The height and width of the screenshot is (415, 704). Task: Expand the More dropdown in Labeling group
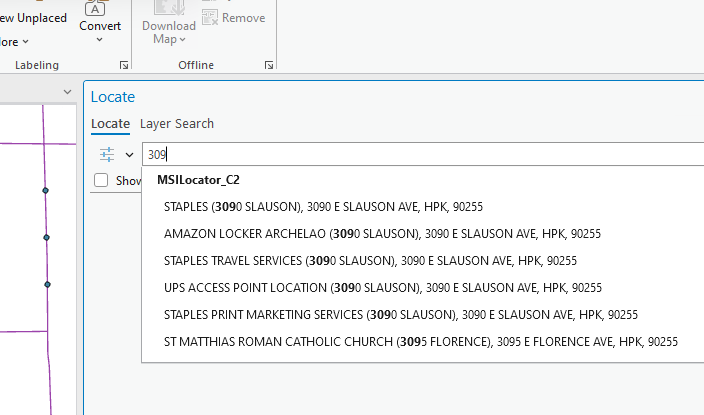[x=14, y=42]
